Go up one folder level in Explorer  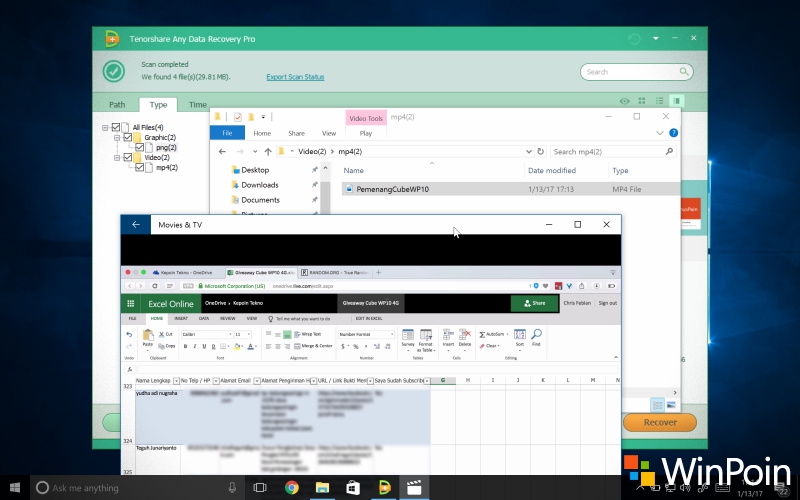268,152
